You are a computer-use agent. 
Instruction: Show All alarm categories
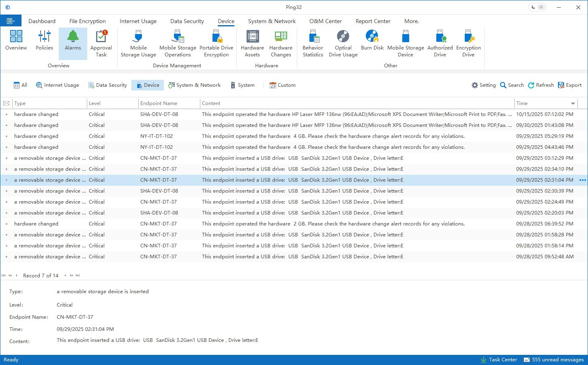coord(20,85)
